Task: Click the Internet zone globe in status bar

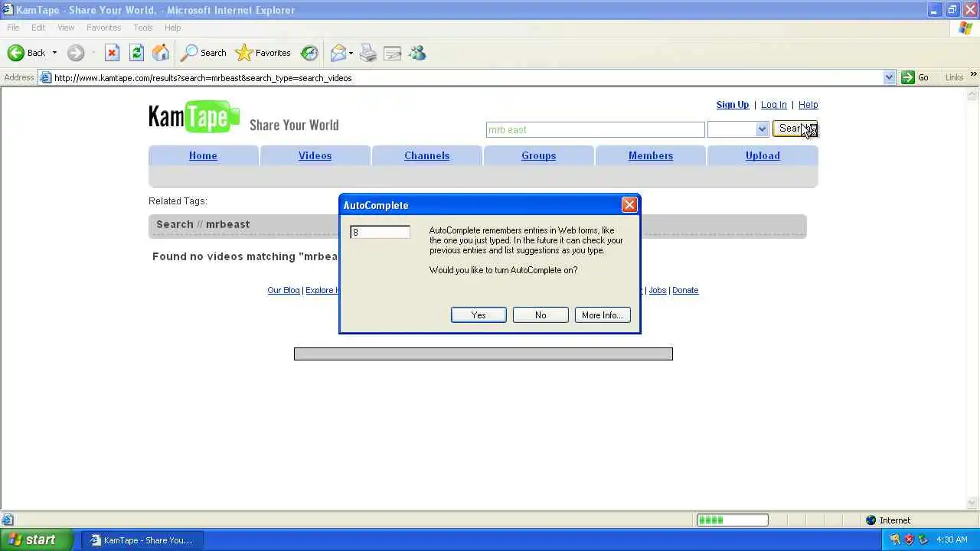Action: point(871,520)
